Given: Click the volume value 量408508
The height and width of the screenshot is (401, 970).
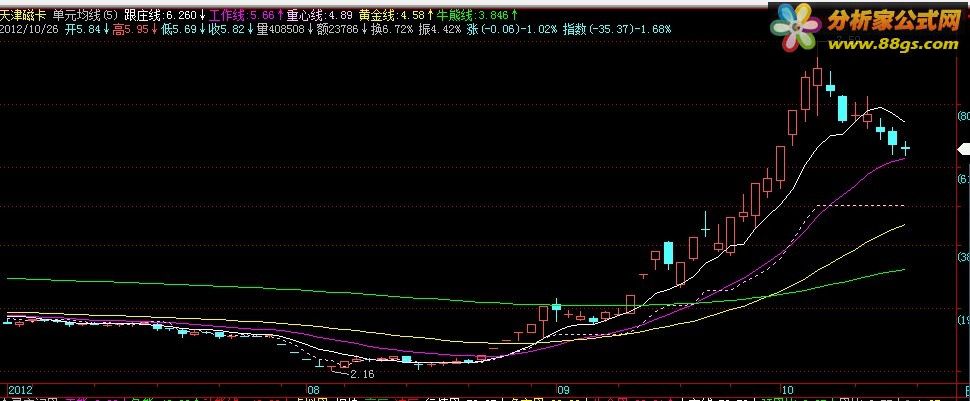Looking at the screenshot, I should pos(281,29).
